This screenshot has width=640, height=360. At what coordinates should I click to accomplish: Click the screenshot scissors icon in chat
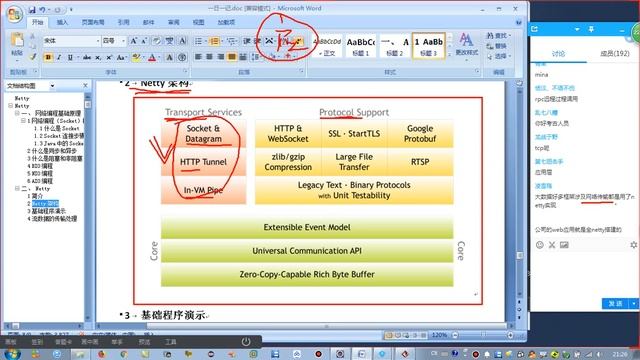552,245
